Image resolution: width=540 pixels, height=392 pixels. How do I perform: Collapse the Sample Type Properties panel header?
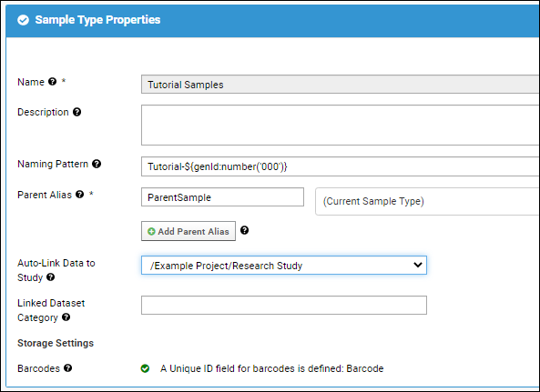[x=273, y=20]
